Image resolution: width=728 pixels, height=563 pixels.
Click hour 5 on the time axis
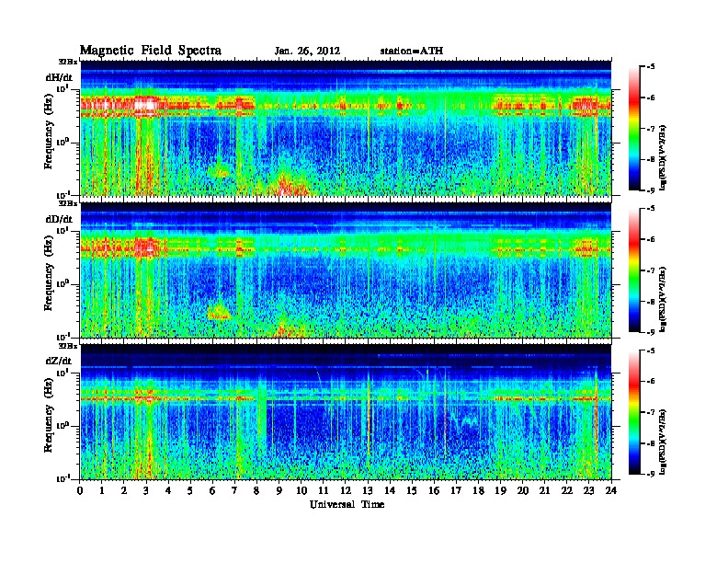click(190, 491)
